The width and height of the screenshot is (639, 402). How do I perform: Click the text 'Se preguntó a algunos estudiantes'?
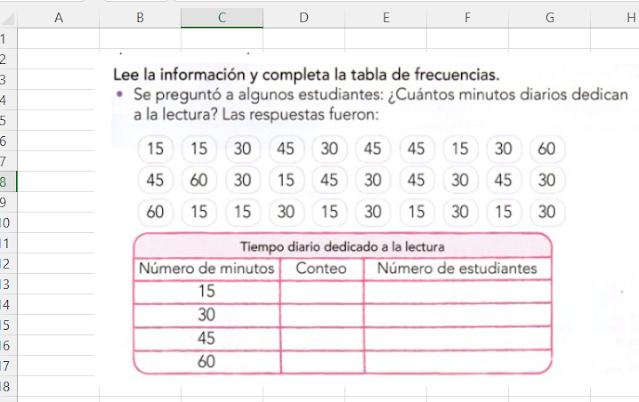pos(258,95)
